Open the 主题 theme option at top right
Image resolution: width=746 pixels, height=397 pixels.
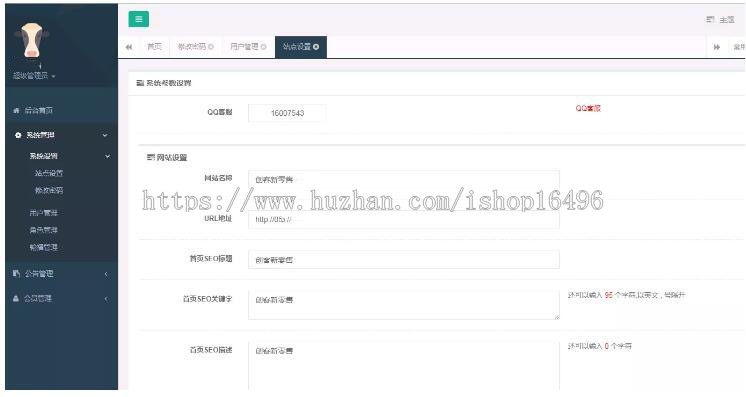point(727,20)
